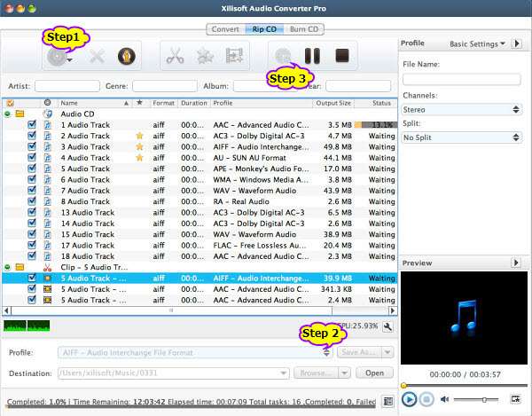532x416 pixels.
Task: Click the Add Profile filmstrip icon
Action: click(x=234, y=56)
